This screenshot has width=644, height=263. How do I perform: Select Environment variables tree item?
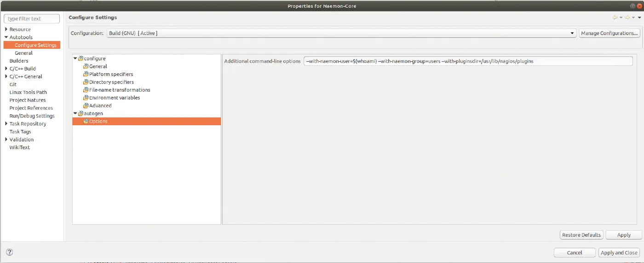tap(115, 98)
